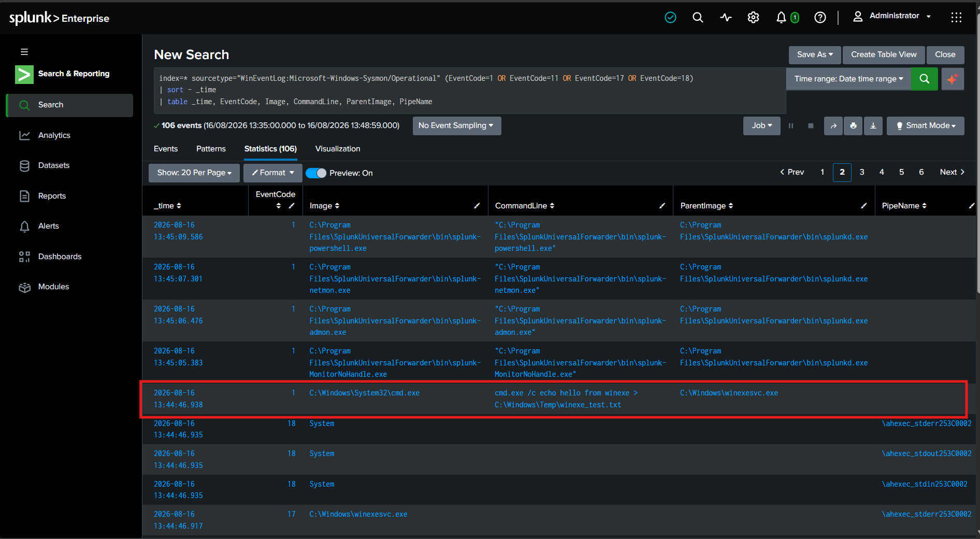The height and width of the screenshot is (539, 980).
Task: Sort by the _time column header
Action: click(167, 206)
